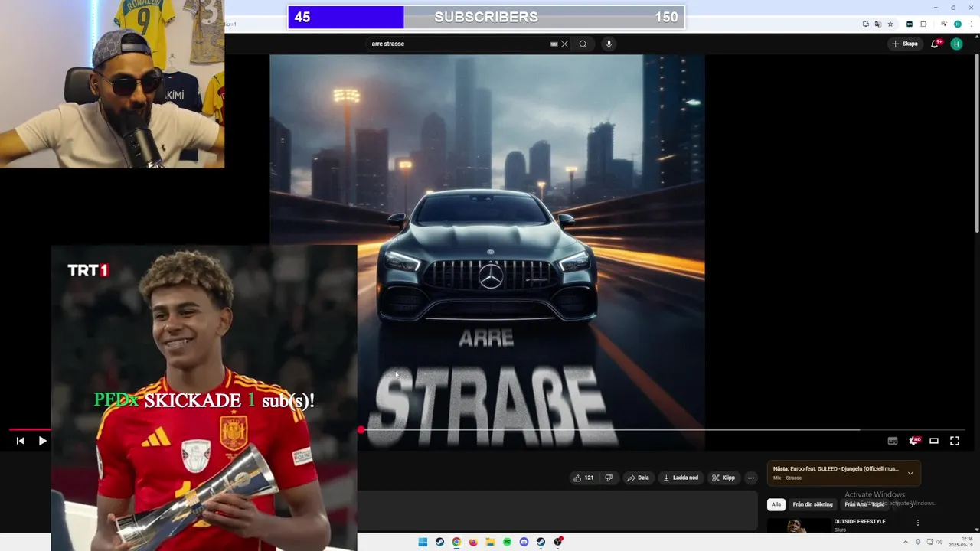Open the Chrome profile H avatar
The image size is (980, 551).
click(957, 24)
